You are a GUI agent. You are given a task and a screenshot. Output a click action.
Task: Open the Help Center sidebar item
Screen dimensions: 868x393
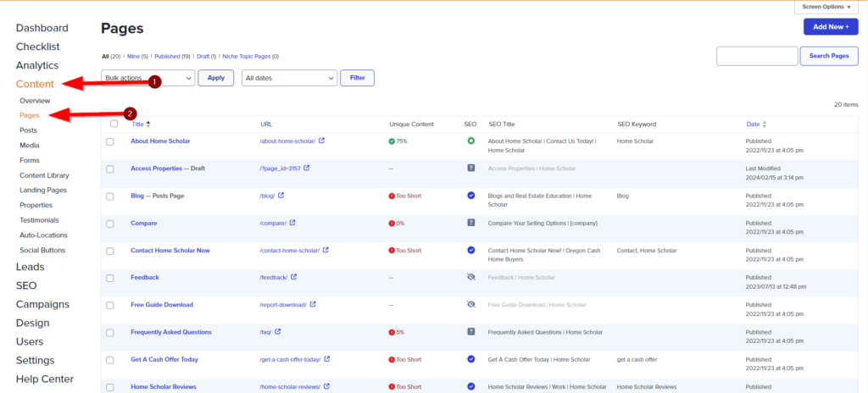45,379
